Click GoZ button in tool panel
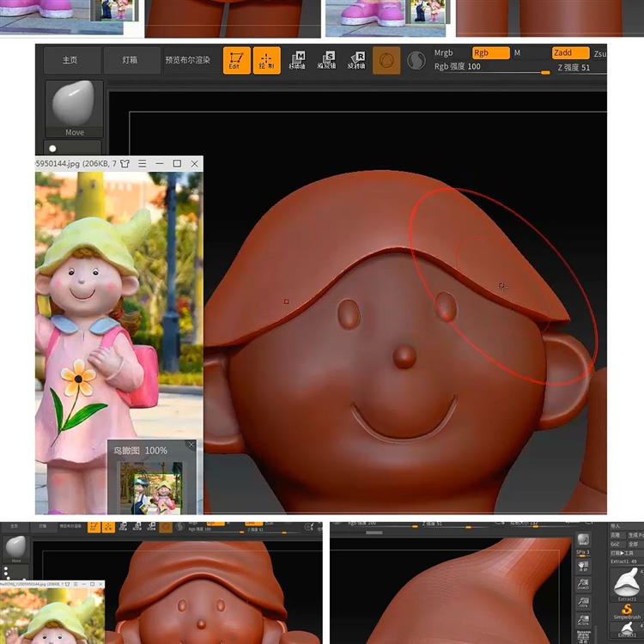This screenshot has height=644, width=644. 617,544
